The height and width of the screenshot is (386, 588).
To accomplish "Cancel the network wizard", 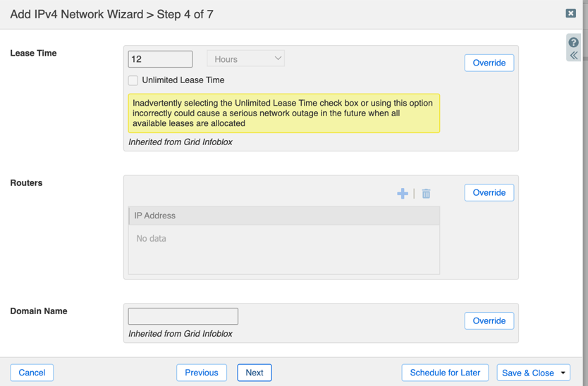I will pyautogui.click(x=32, y=373).
